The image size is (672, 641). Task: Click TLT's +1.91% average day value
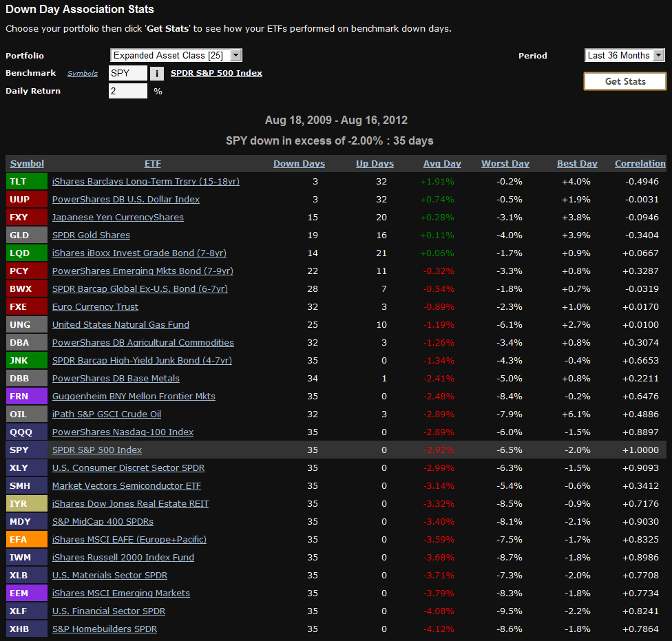(437, 182)
